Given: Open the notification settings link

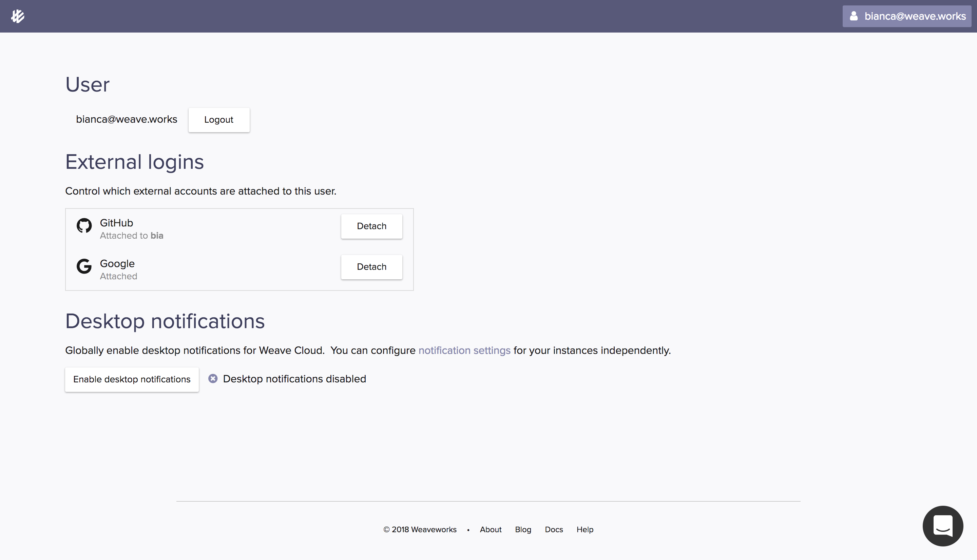Looking at the screenshot, I should pyautogui.click(x=464, y=351).
